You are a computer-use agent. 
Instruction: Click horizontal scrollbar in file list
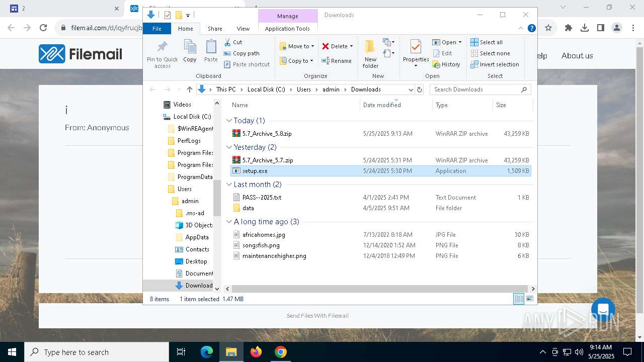[x=380, y=289]
